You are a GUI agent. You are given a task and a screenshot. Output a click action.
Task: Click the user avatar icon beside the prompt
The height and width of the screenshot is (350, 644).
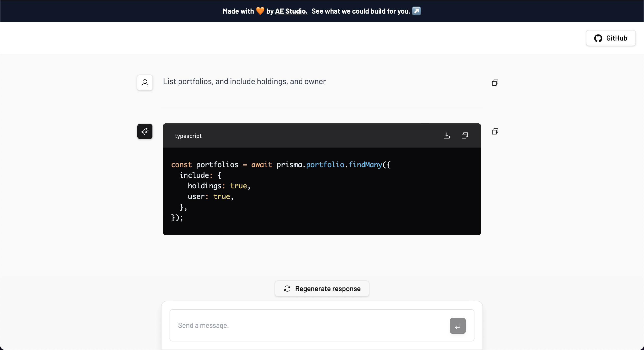[x=145, y=83]
